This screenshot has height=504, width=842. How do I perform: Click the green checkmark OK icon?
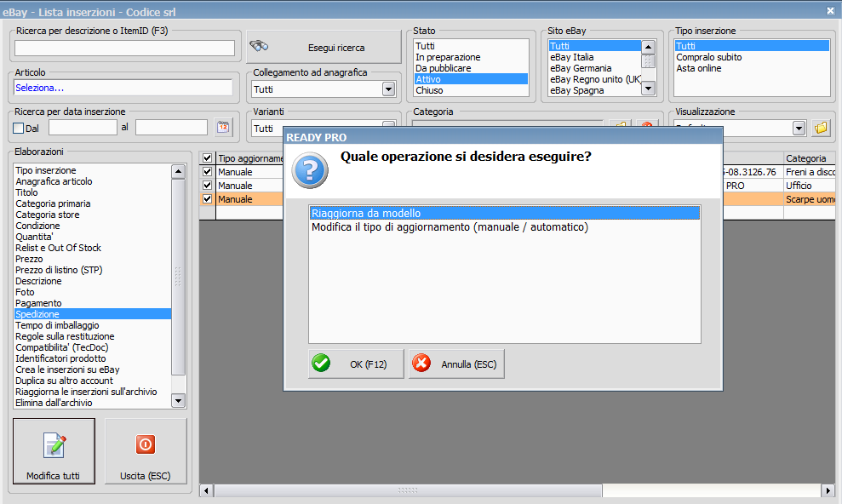click(321, 364)
